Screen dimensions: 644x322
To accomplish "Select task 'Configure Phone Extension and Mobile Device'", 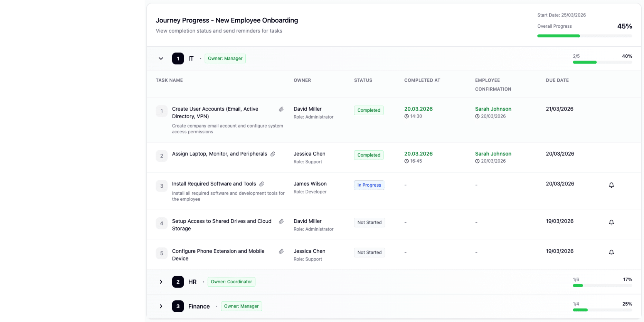I will point(218,255).
